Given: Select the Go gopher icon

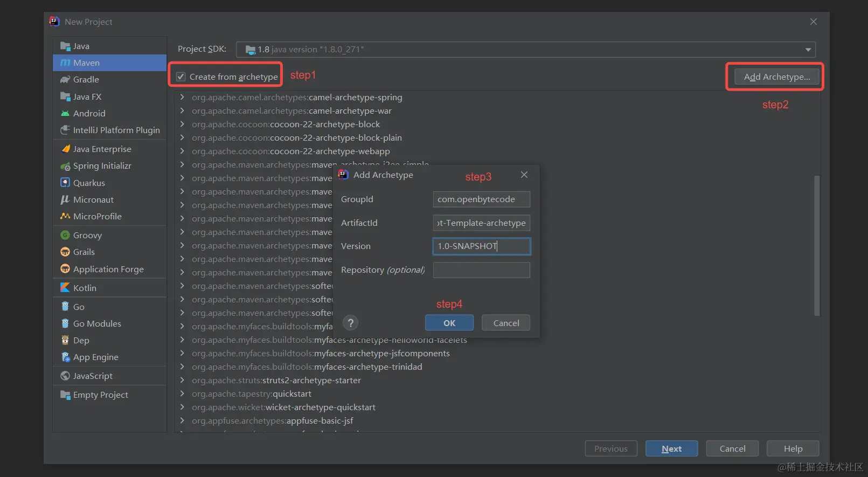Looking at the screenshot, I should (65, 307).
